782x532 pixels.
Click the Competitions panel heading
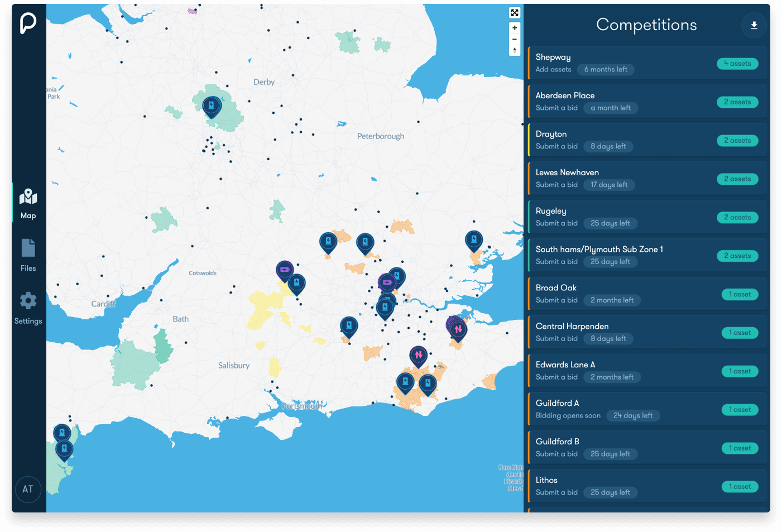[x=646, y=25]
